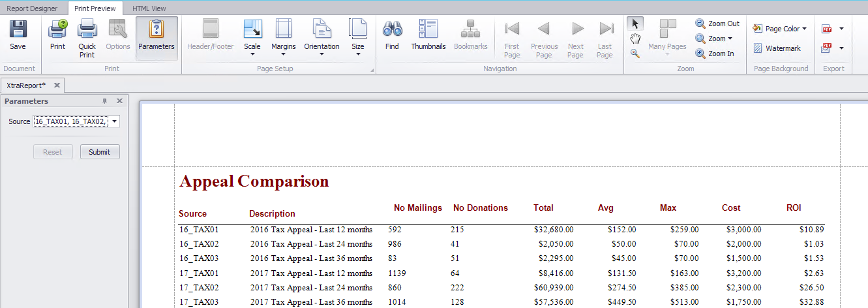
Task: Click the Submit button
Action: point(100,152)
